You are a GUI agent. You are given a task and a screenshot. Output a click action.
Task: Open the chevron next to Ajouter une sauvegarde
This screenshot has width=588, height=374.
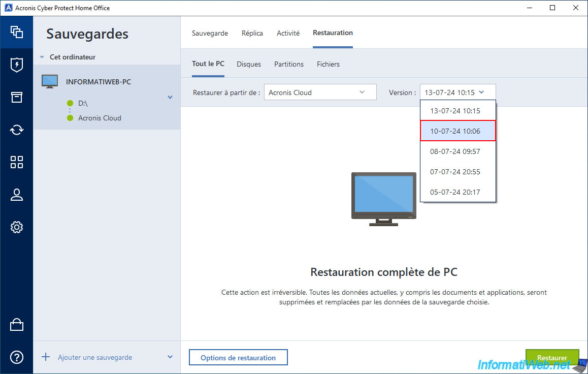(170, 357)
